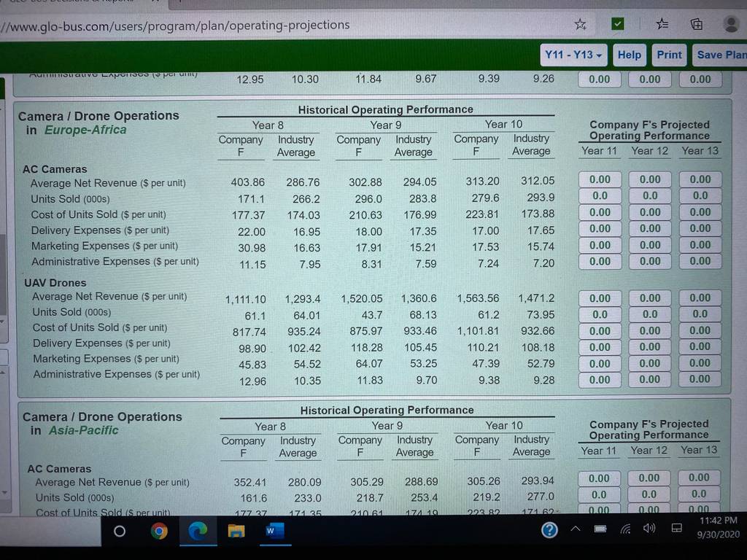This screenshot has height=560, width=747.
Task: Switch to Microsoft Edge on the taskbar
Action: tap(198, 531)
